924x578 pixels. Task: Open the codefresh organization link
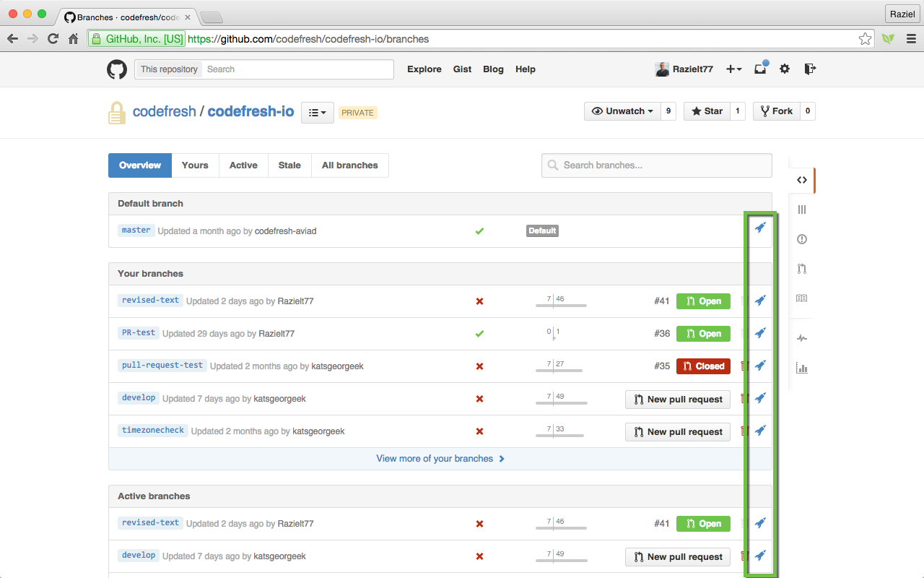click(164, 112)
